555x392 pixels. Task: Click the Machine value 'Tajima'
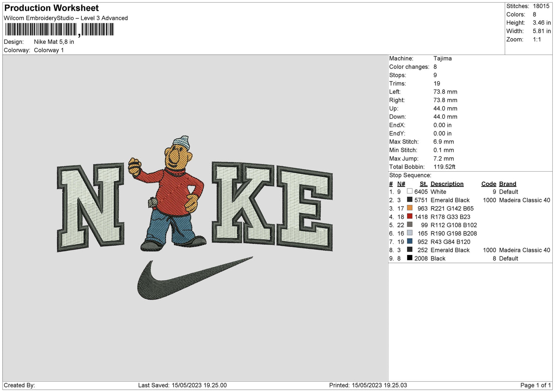[x=442, y=58]
